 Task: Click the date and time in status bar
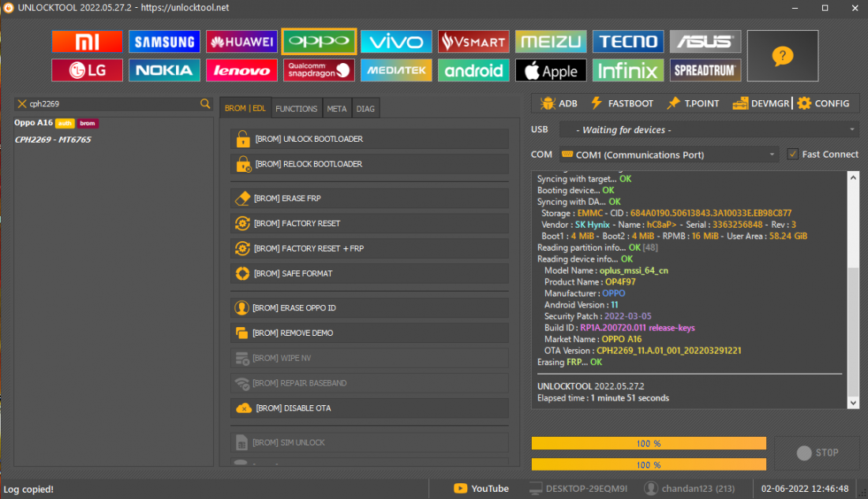[x=804, y=489]
